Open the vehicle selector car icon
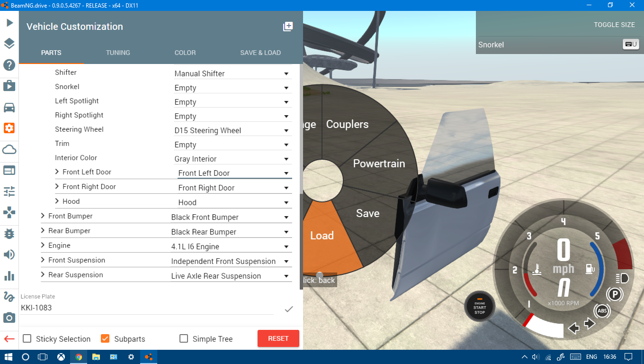 (9, 107)
